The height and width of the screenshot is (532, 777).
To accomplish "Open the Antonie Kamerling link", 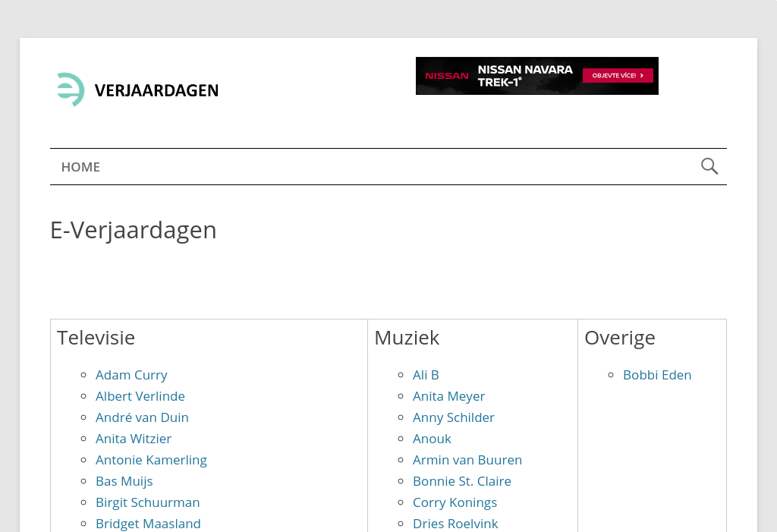I will (151, 460).
